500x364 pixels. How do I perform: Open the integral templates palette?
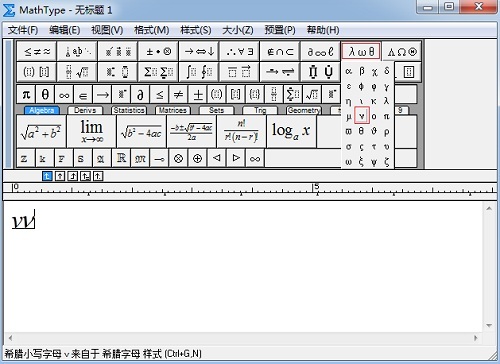[199, 72]
